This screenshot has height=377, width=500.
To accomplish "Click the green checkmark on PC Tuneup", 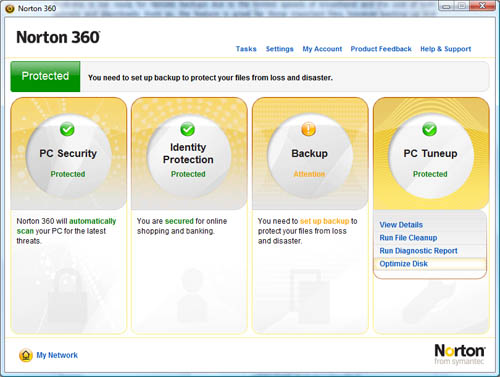I will pyautogui.click(x=429, y=129).
